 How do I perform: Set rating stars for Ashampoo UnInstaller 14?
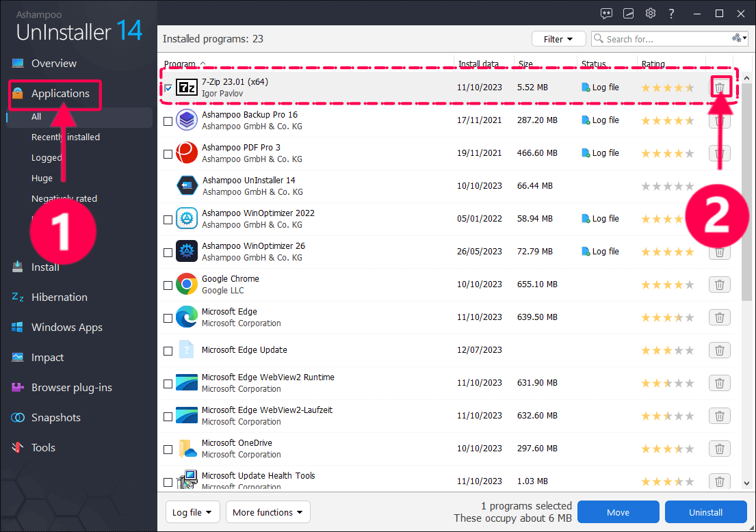tap(667, 186)
